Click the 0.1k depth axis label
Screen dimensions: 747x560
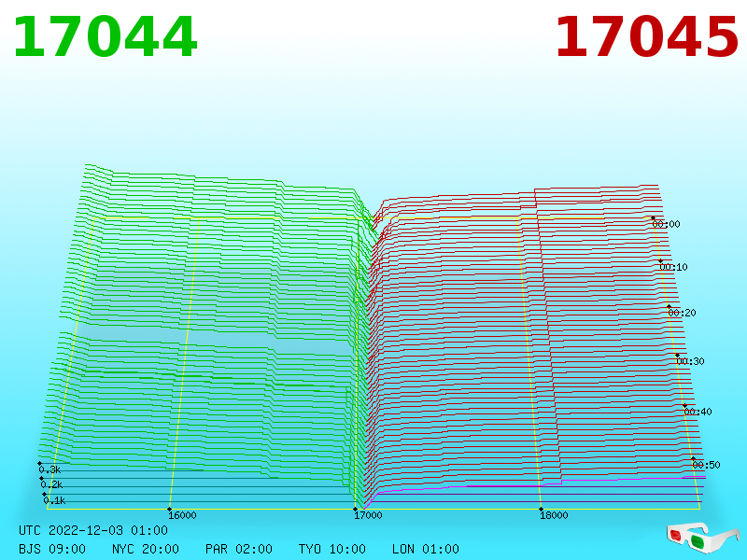[x=54, y=500]
